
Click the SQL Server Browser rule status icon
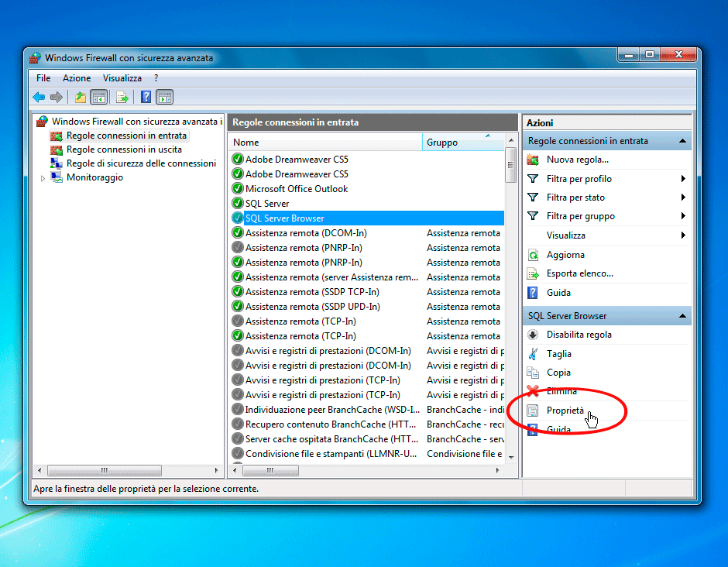(237, 218)
